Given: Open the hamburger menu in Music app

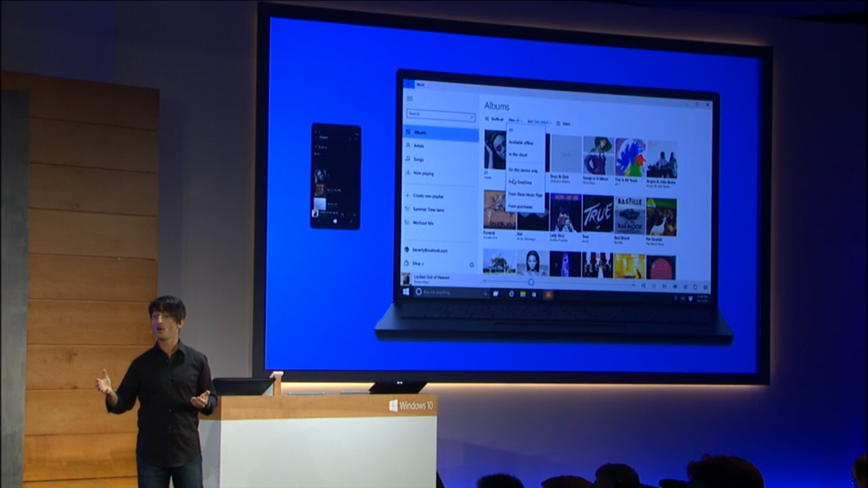Looking at the screenshot, I should [410, 98].
